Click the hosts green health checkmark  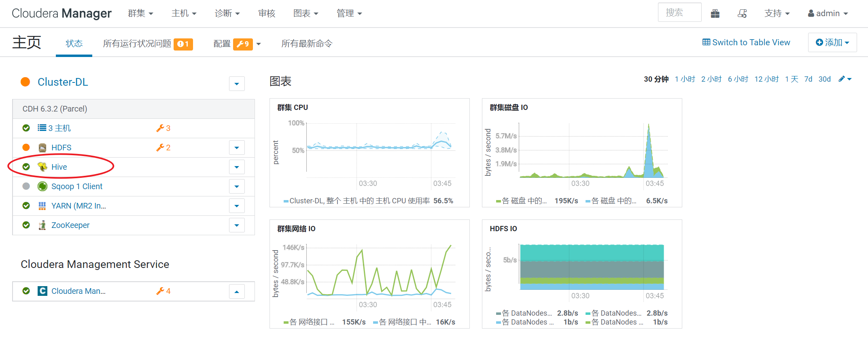(x=26, y=128)
